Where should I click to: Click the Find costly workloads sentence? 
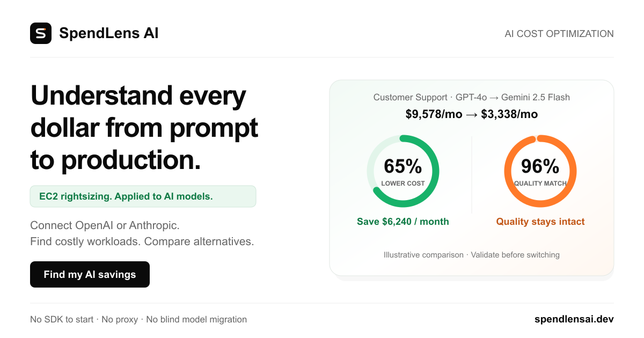click(142, 241)
